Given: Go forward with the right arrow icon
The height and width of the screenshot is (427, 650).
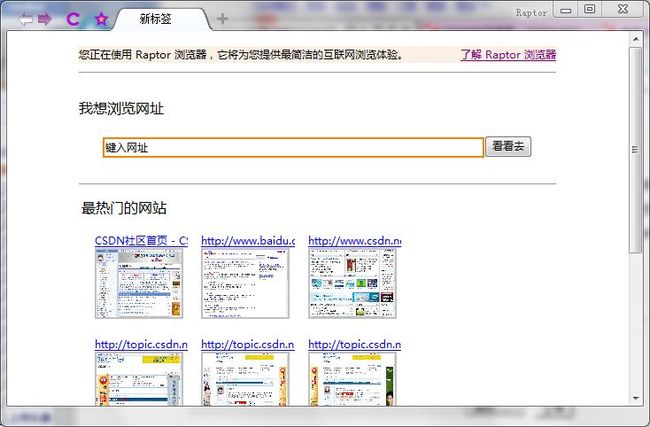Looking at the screenshot, I should [x=45, y=19].
